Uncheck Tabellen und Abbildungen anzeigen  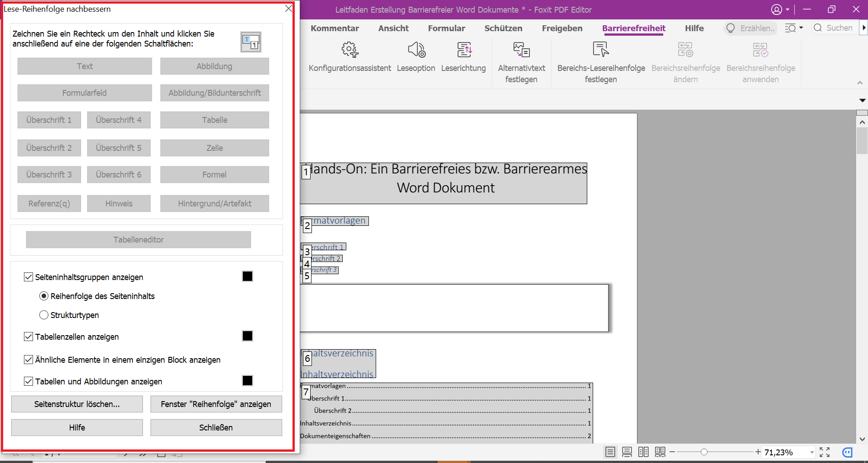[28, 381]
